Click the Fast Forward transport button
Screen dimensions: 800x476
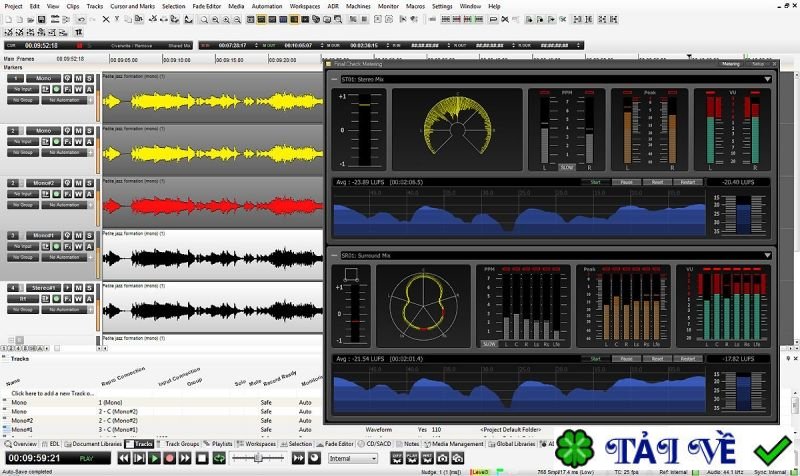185,458
